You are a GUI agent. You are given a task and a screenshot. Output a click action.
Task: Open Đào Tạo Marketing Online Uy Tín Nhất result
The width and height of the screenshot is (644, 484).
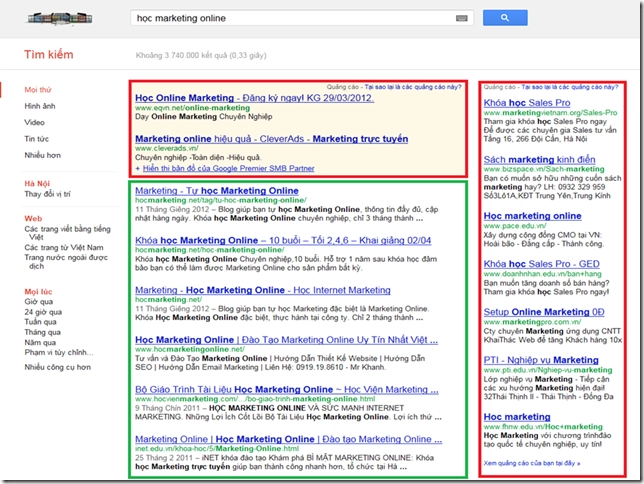(286, 340)
